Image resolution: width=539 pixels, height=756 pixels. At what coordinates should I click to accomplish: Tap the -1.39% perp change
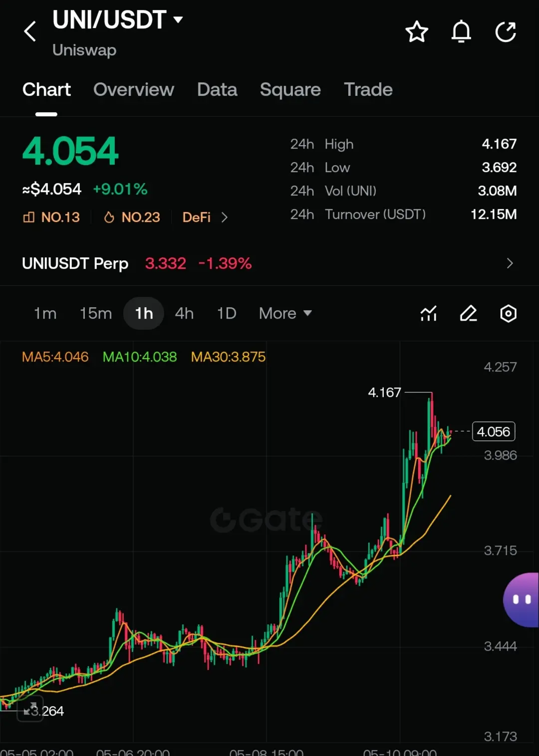coord(225,263)
